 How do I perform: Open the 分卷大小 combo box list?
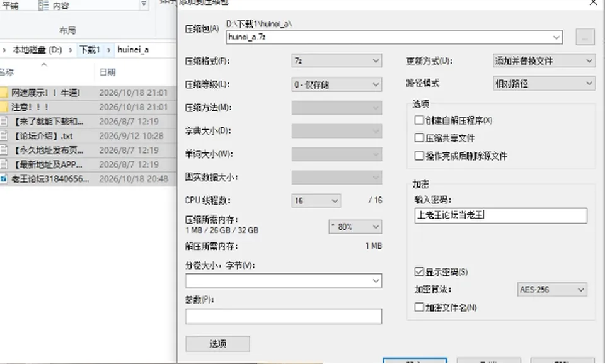tap(376, 281)
